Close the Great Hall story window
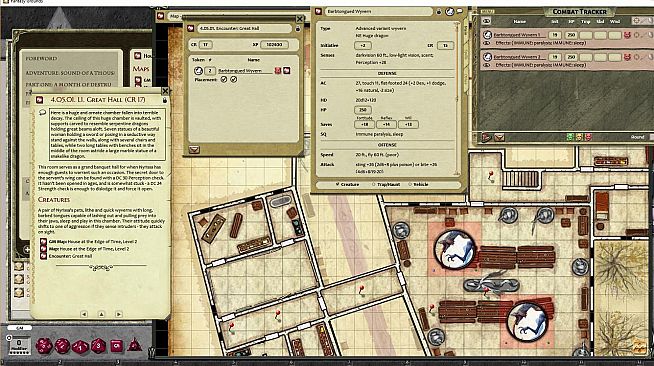 [x=165, y=91]
